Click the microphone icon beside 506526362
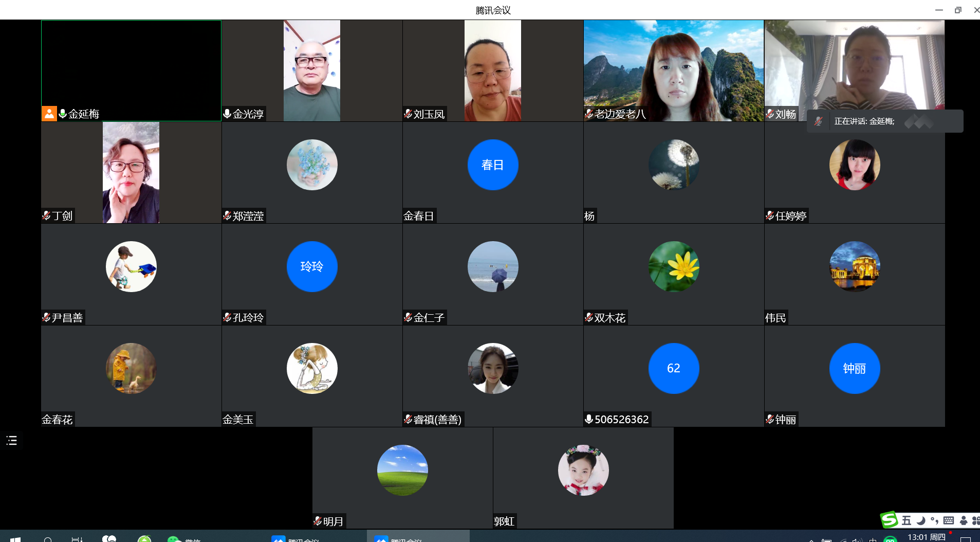 coord(589,419)
